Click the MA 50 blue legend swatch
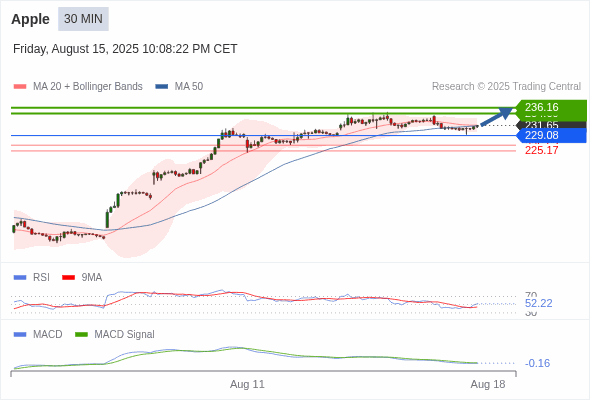The image size is (590, 400). pos(162,87)
